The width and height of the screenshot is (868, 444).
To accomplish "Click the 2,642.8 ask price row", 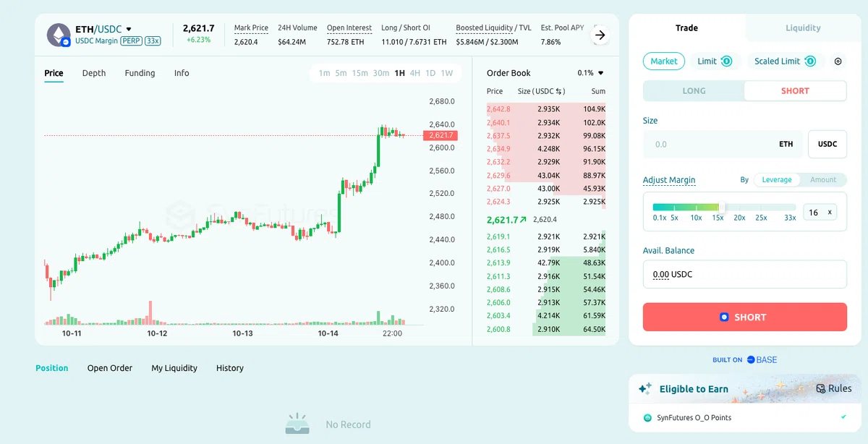I will coord(546,109).
